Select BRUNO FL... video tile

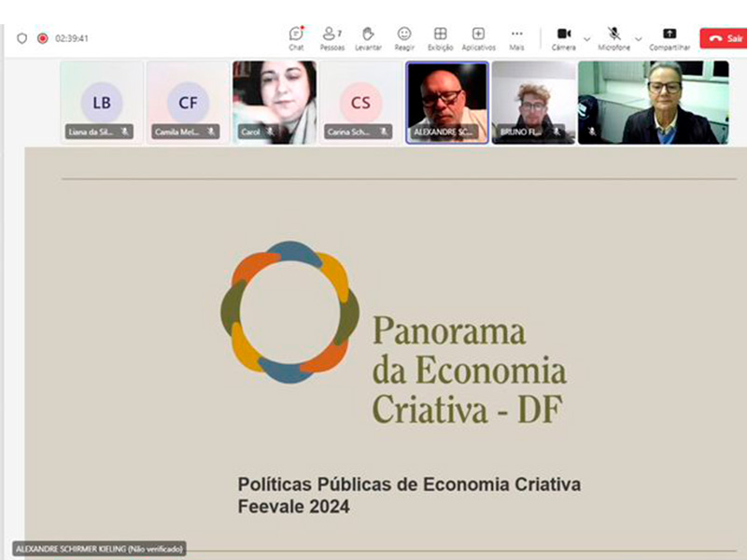pos(533,103)
